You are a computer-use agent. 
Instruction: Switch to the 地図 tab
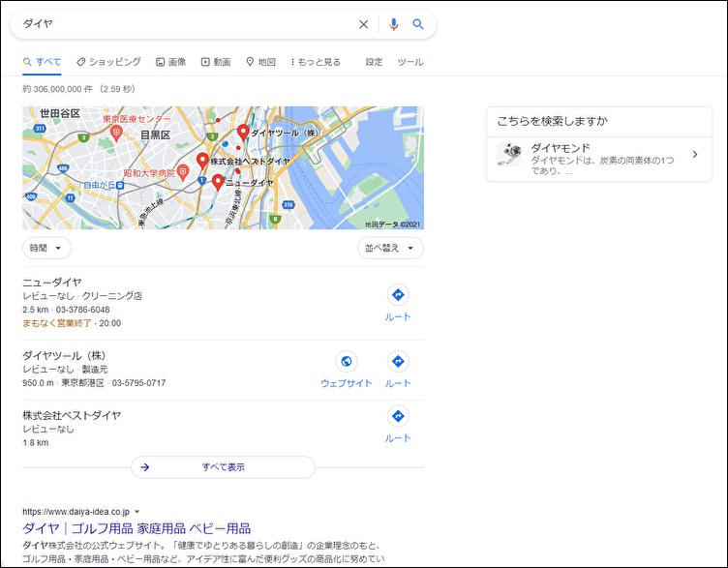point(261,62)
